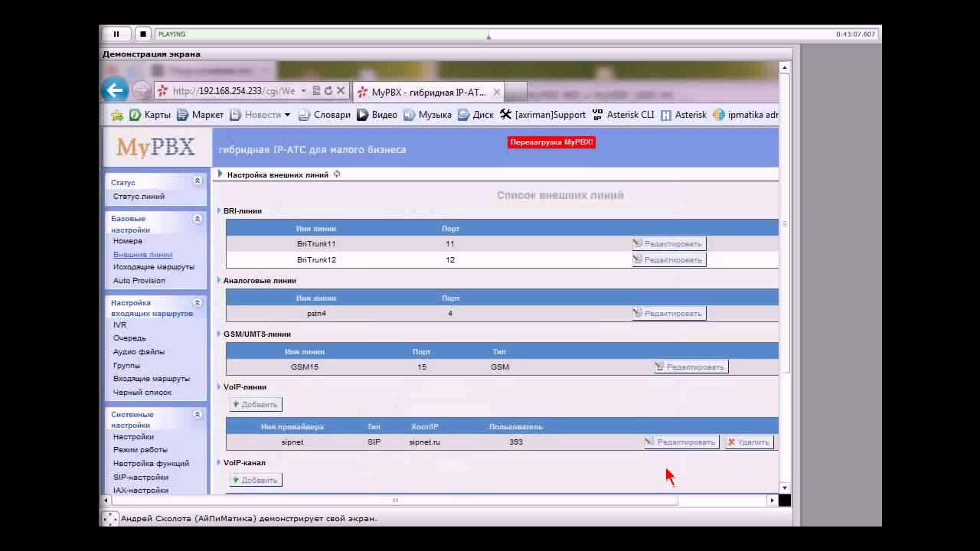
Task: Open the ipmatika adm bookmark
Action: click(x=746, y=115)
